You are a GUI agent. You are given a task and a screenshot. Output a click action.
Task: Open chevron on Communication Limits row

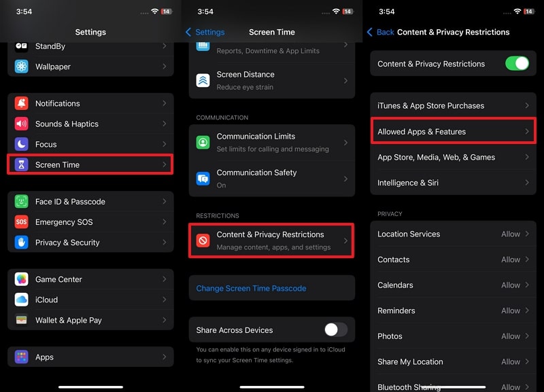click(345, 143)
